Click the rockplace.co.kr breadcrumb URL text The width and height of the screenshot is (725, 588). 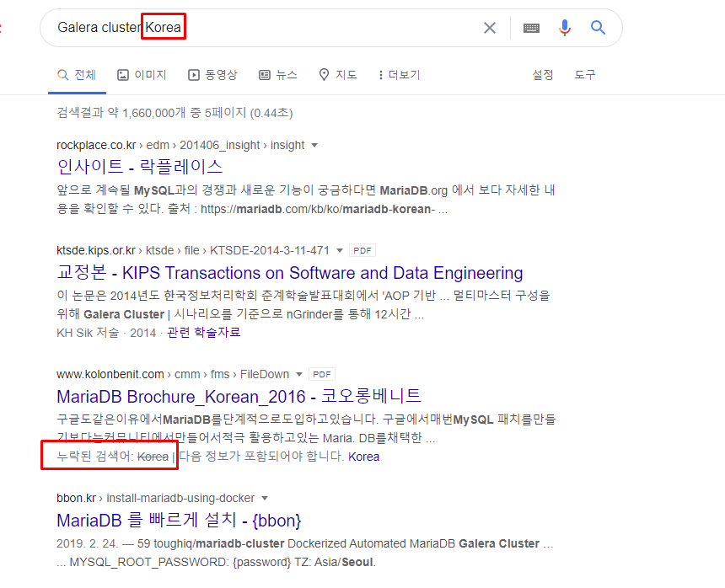(x=180, y=145)
